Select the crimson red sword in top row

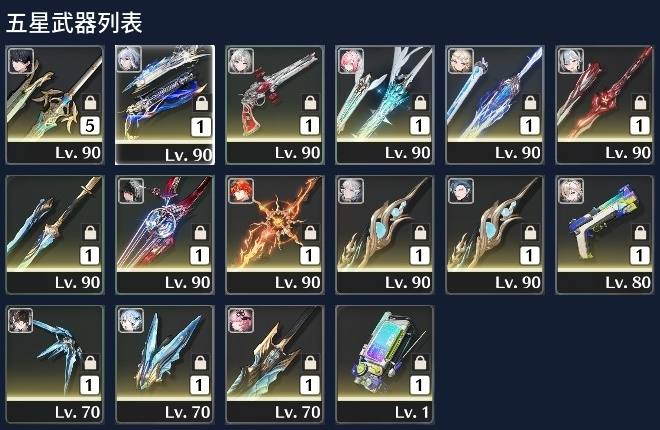coord(605,105)
